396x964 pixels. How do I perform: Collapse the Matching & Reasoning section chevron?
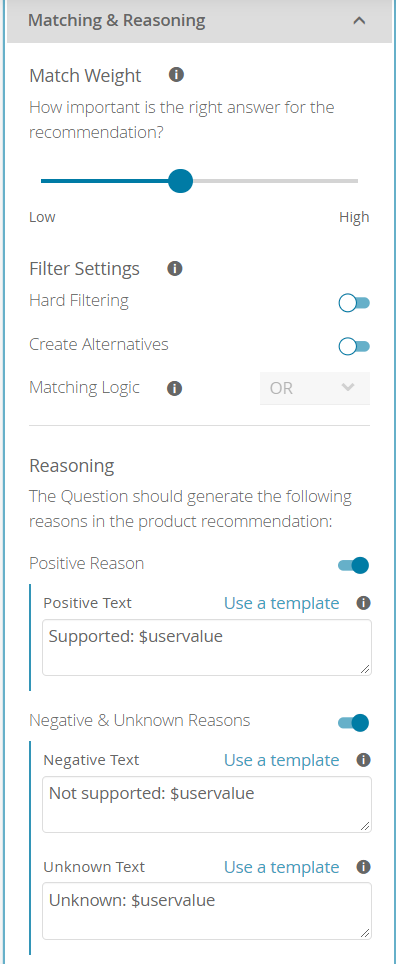pos(360,20)
